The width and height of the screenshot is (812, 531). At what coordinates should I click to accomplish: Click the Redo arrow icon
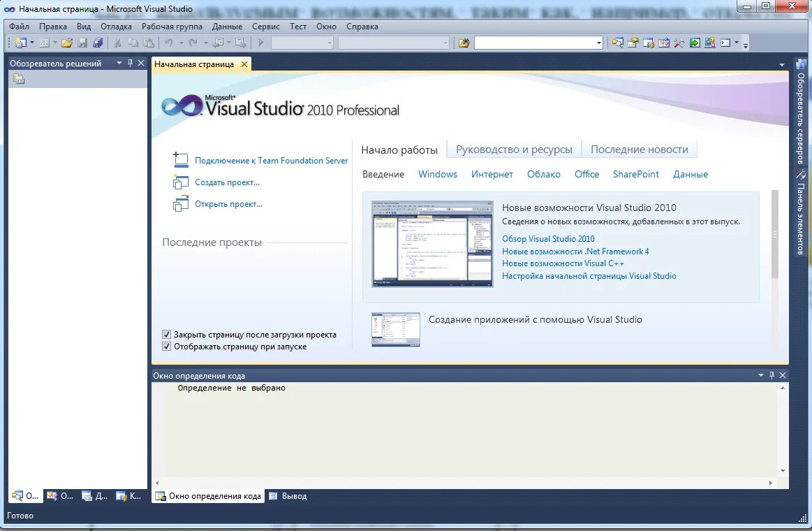pos(193,43)
